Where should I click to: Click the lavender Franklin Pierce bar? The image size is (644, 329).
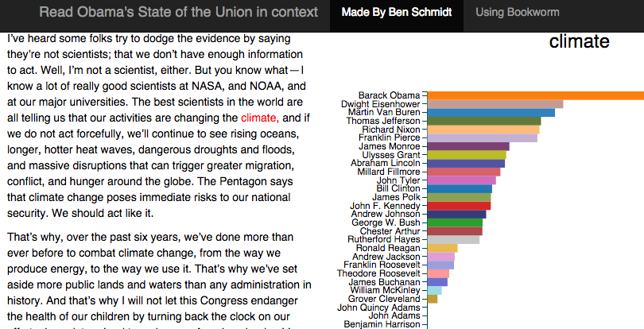coord(482,138)
